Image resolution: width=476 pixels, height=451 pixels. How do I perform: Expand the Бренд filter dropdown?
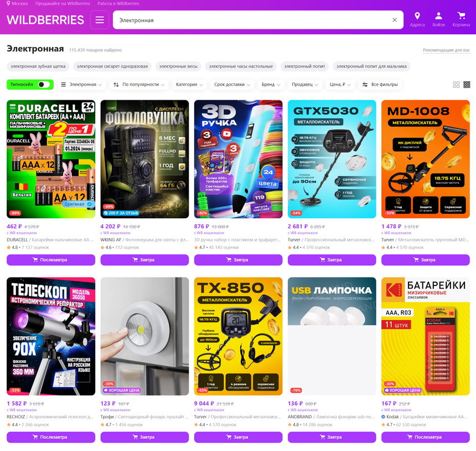pyautogui.click(x=271, y=84)
